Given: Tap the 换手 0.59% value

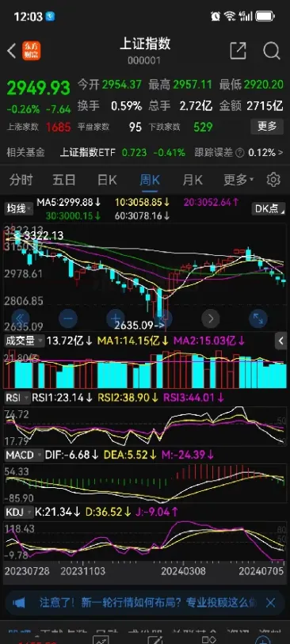Looking at the screenshot, I should point(126,106).
